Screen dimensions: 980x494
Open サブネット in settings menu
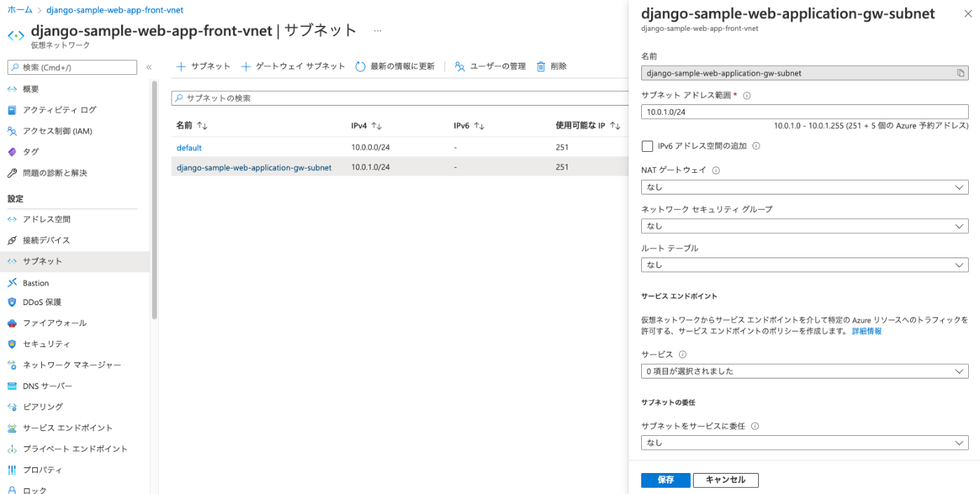(75, 261)
